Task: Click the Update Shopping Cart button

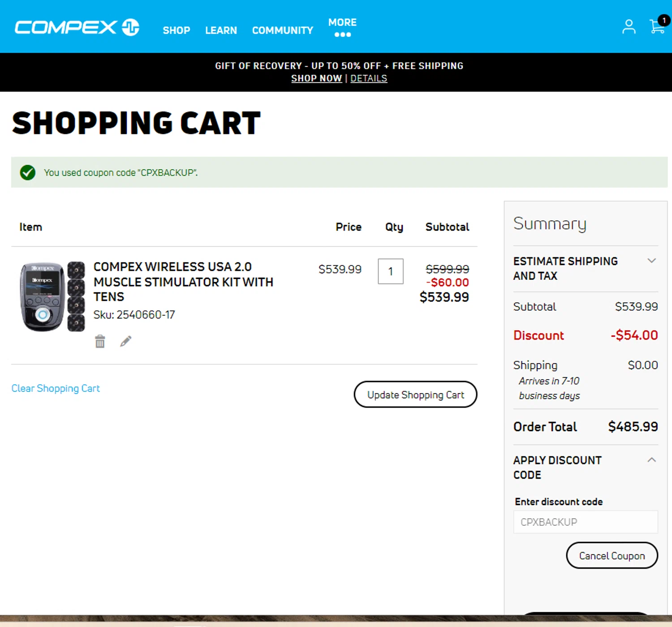Action: point(415,395)
